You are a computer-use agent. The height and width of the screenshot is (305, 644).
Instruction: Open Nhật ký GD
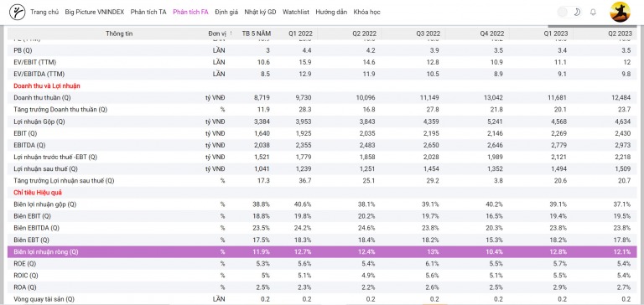(260, 12)
